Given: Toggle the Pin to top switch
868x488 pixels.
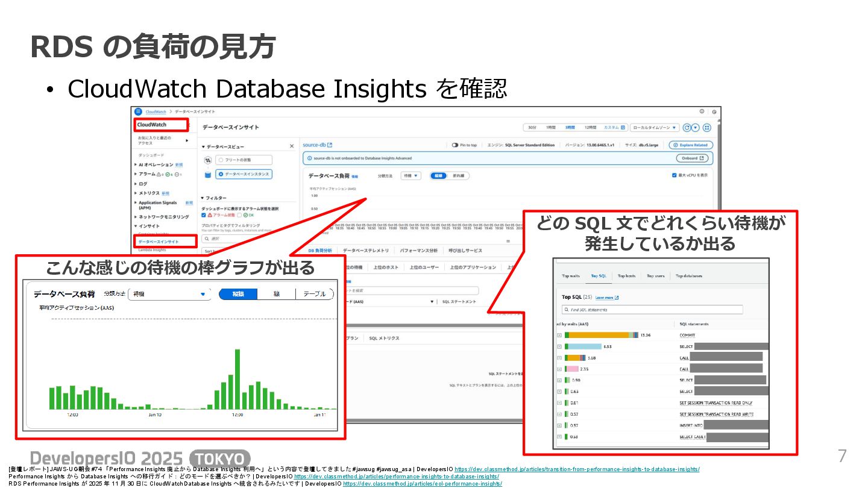Looking at the screenshot, I should click(455, 145).
